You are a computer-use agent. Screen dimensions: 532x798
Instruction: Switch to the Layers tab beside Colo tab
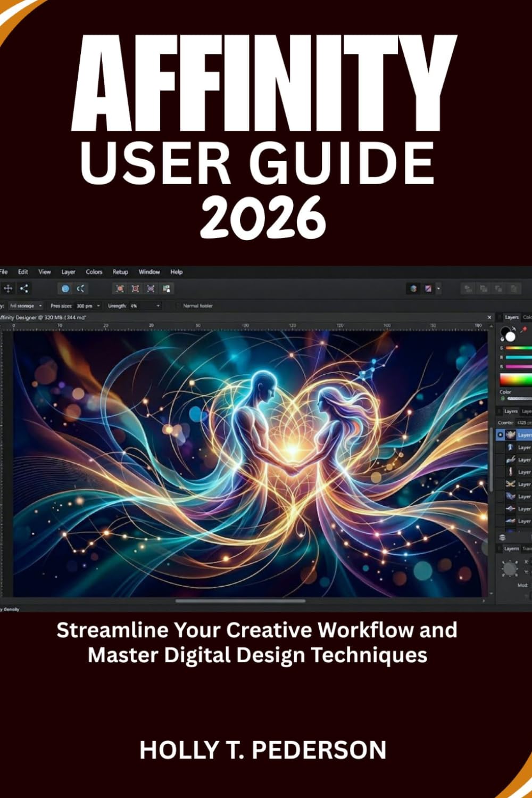pos(511,317)
